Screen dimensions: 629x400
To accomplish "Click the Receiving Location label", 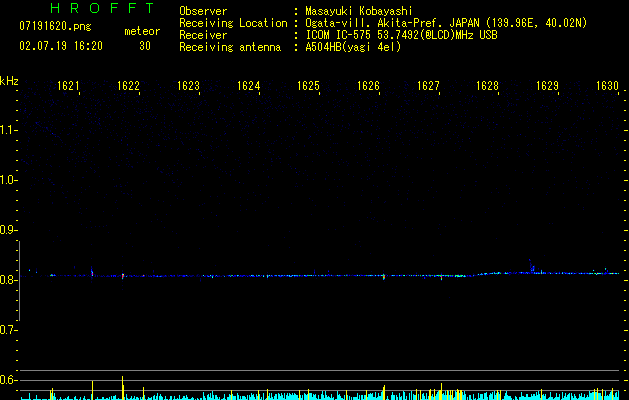I will pyautogui.click(x=233, y=23).
